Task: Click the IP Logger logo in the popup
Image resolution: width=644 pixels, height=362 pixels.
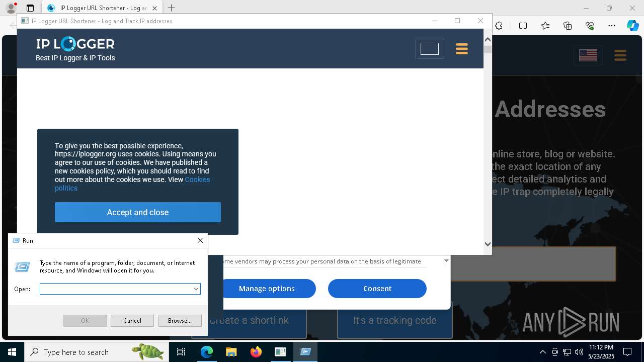Action: [75, 44]
